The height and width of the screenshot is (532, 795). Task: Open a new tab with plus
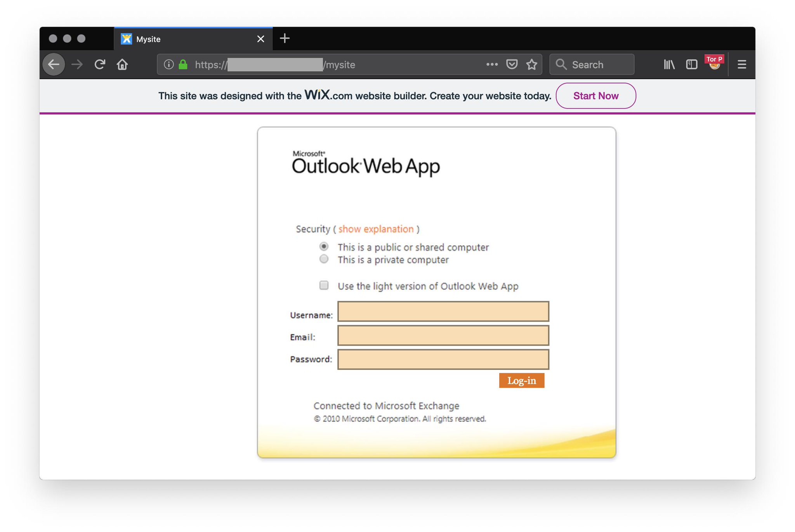click(x=285, y=38)
